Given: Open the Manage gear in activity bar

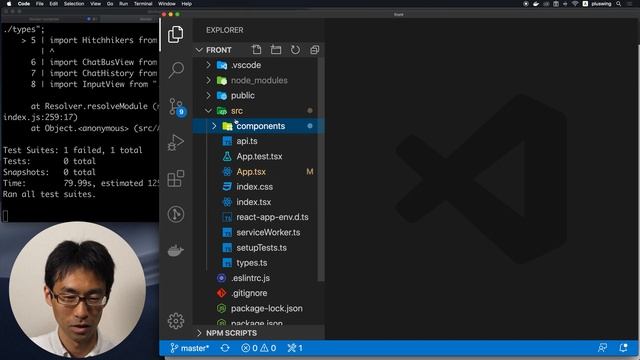Looking at the screenshot, I should [x=176, y=321].
